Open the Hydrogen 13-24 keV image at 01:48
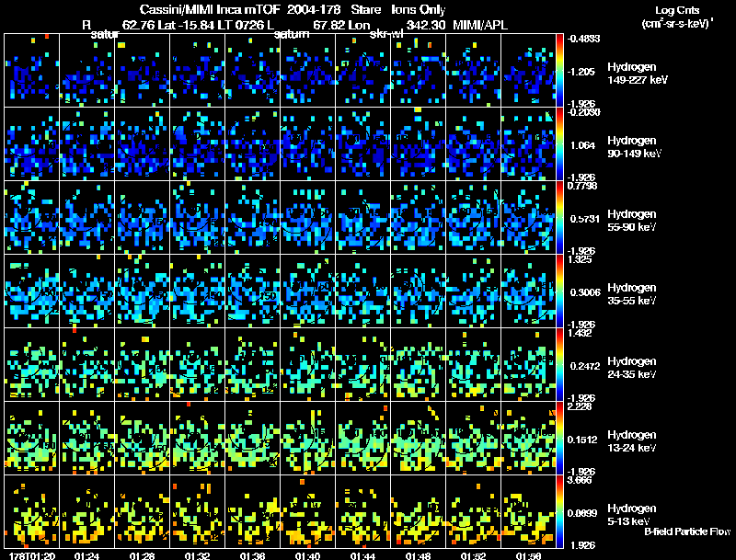This screenshot has height=560, width=736. pos(419,438)
